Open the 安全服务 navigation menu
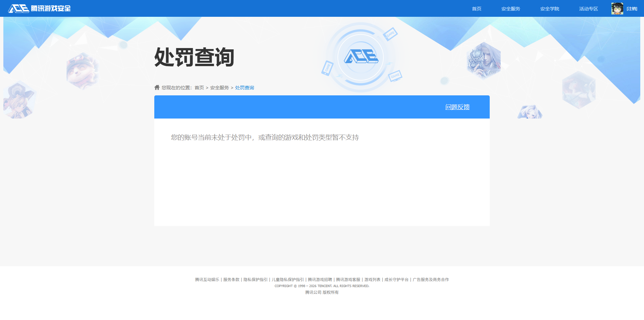The width and height of the screenshot is (644, 320). [511, 9]
